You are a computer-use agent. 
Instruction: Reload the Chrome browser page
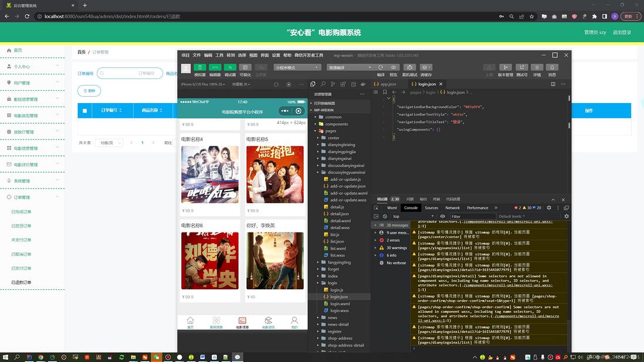27,16
